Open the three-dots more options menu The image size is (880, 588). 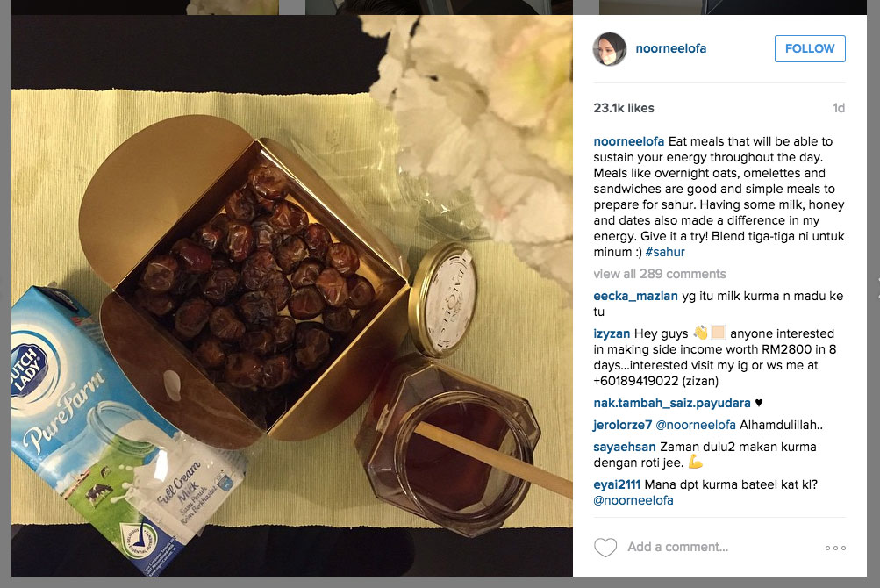(x=835, y=548)
